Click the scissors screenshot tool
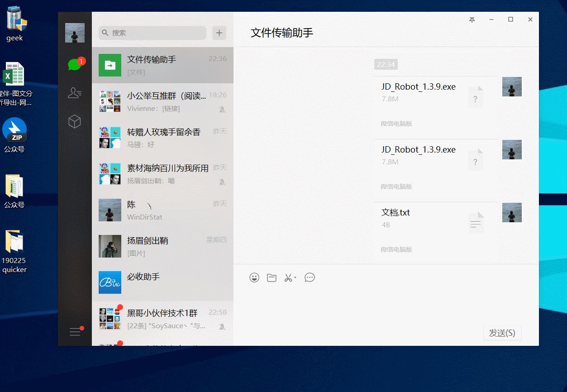Image resolution: width=567 pixels, height=392 pixels. tap(288, 277)
